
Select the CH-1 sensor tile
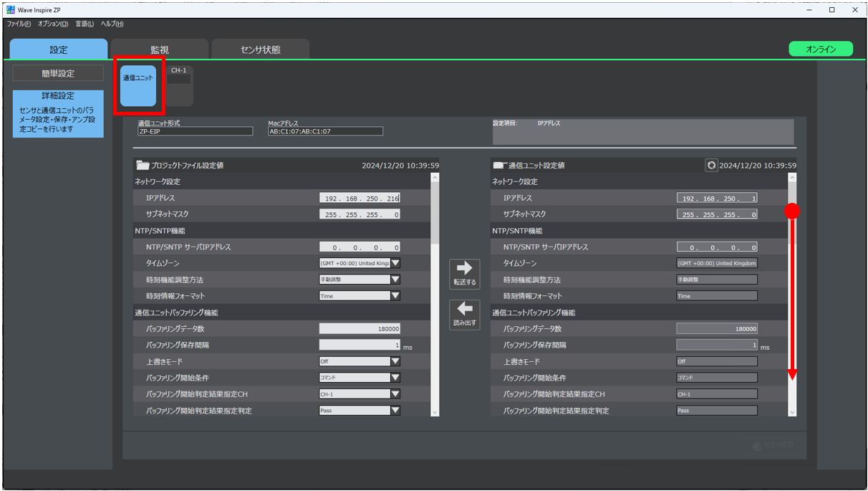tap(180, 86)
